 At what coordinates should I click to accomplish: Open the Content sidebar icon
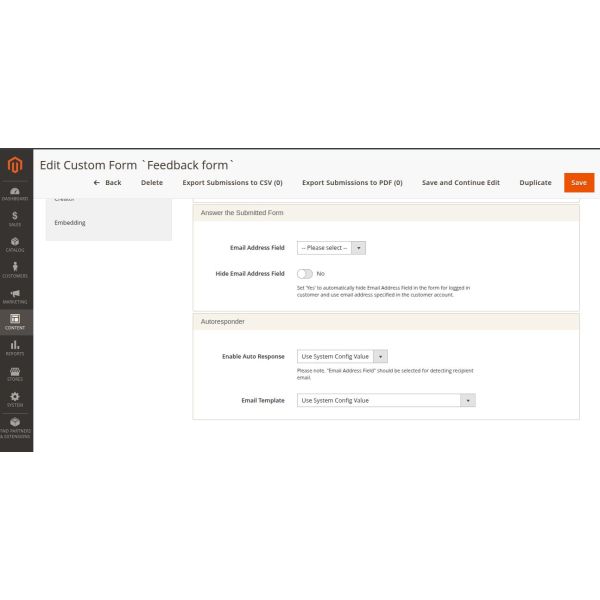pos(15,322)
